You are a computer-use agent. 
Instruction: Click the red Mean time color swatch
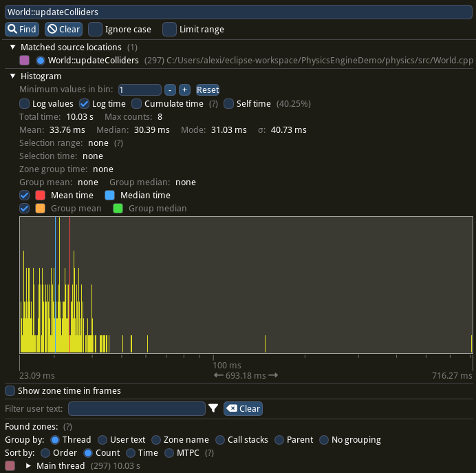(x=40, y=196)
